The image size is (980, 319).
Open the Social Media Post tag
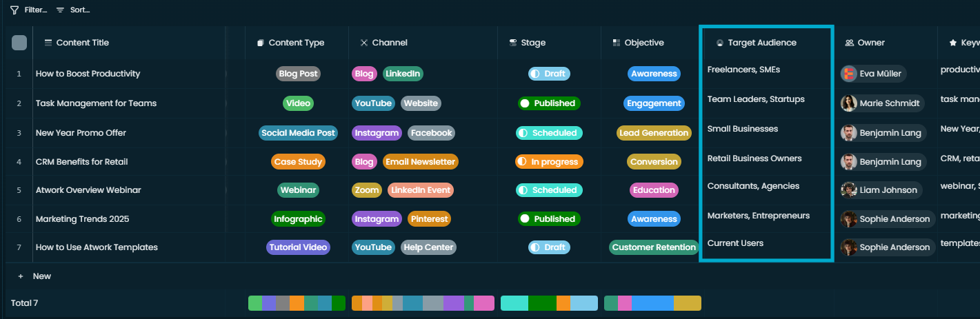tap(298, 133)
